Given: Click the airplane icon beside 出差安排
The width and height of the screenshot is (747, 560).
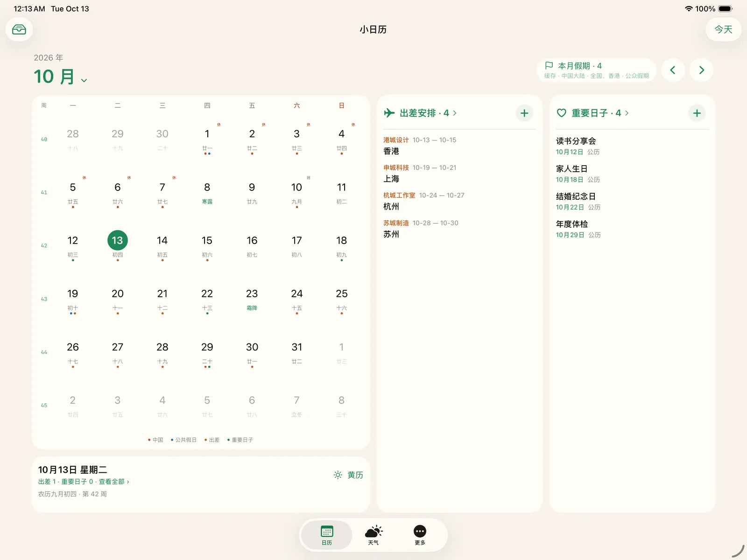Looking at the screenshot, I should (389, 113).
